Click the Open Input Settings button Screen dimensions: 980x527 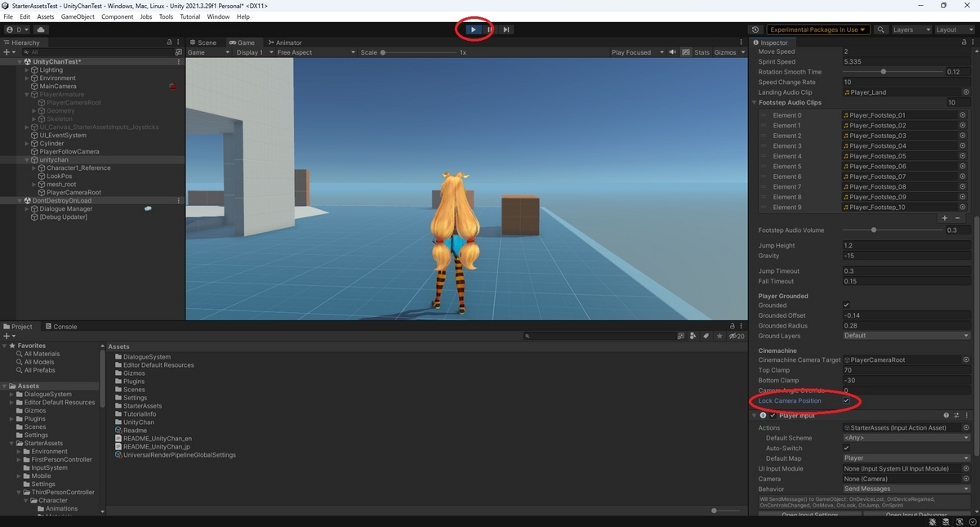click(808, 516)
